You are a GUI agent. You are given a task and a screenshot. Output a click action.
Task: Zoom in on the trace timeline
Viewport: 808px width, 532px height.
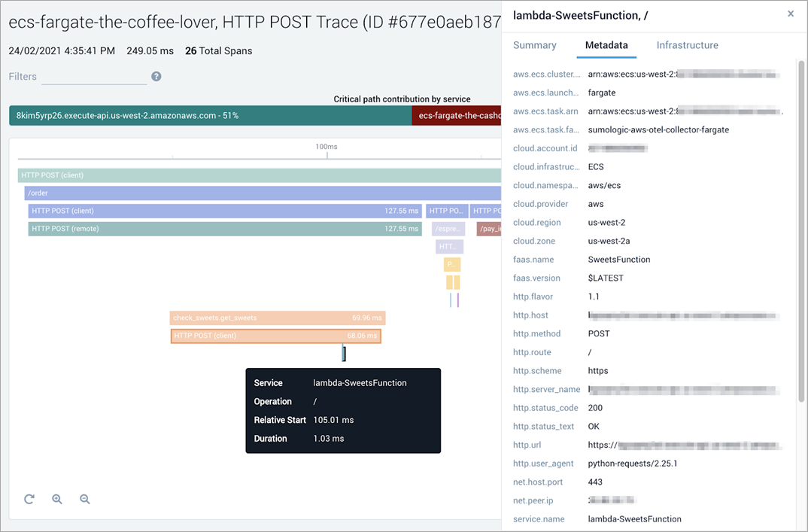(x=57, y=499)
